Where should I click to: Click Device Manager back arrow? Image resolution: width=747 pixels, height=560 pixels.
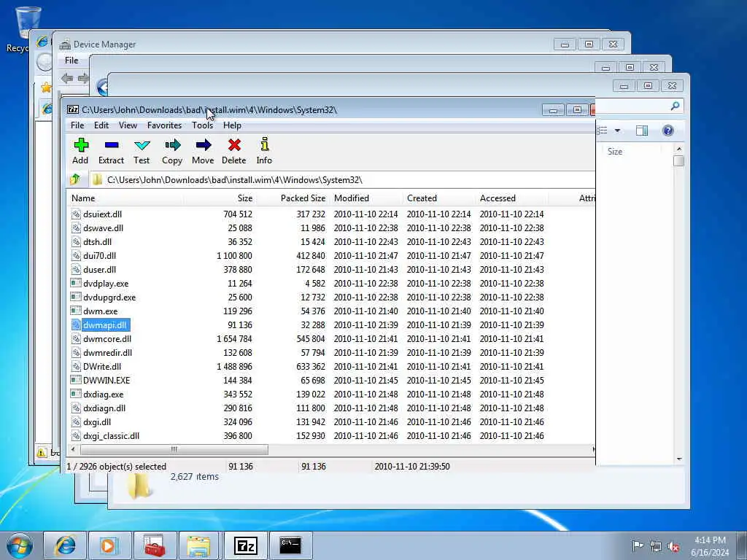pos(67,78)
